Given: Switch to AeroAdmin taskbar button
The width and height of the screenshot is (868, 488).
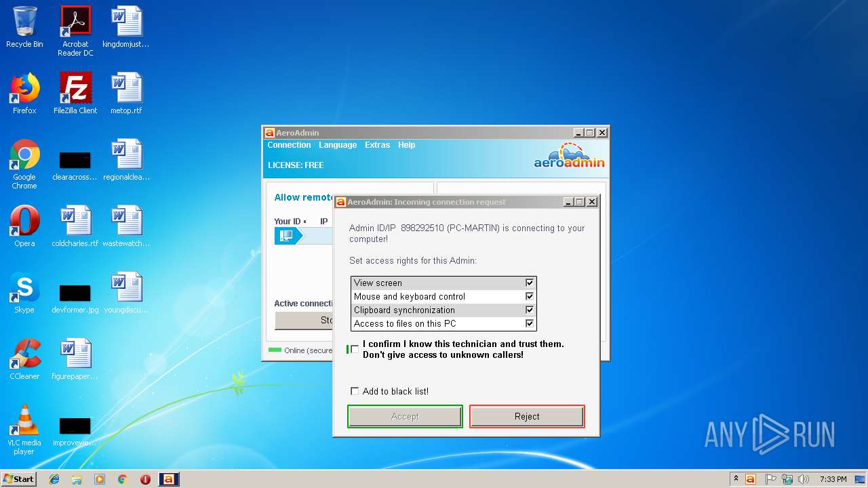Looking at the screenshot, I should tap(169, 479).
